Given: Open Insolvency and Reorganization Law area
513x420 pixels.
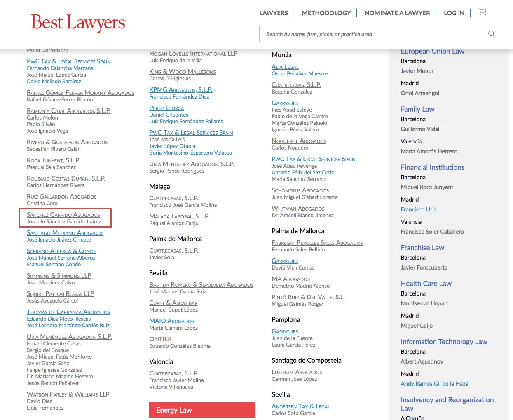Looking at the screenshot, I should pyautogui.click(x=447, y=404).
